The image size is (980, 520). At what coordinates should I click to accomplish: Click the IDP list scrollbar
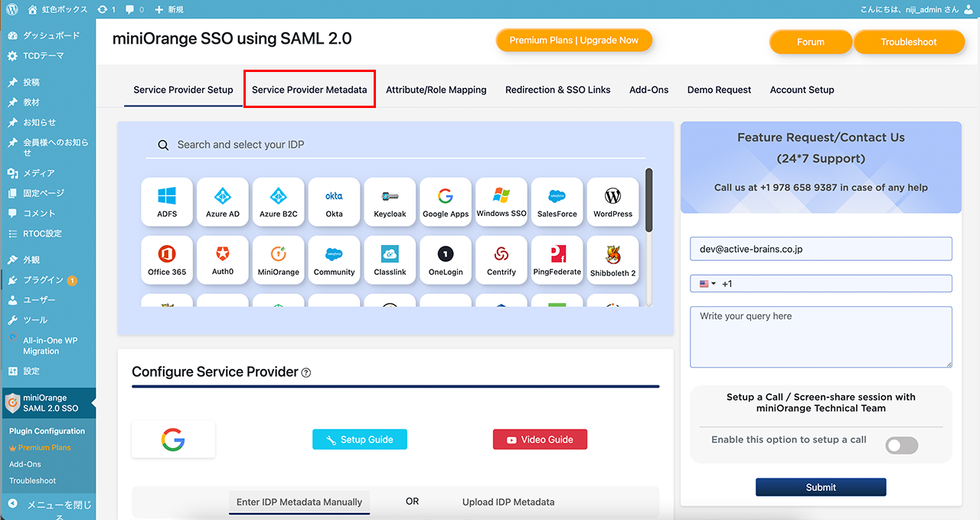649,201
